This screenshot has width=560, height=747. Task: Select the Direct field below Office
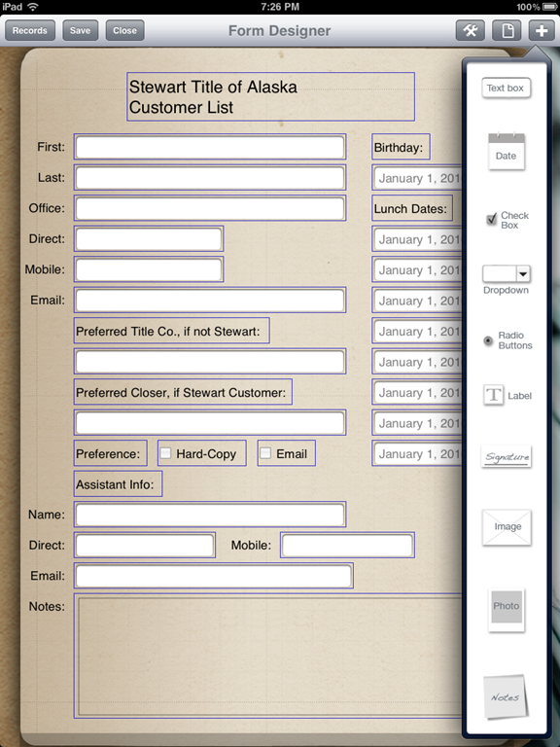pos(149,238)
